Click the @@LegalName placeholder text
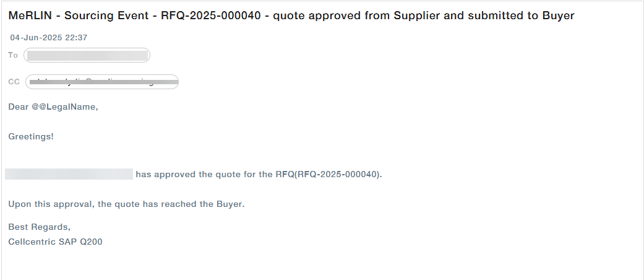644x280 pixels. 65,107
